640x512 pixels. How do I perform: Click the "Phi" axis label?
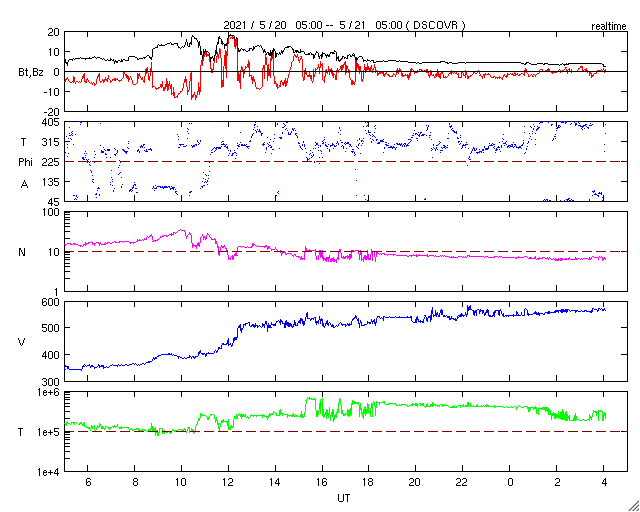[x=25, y=162]
